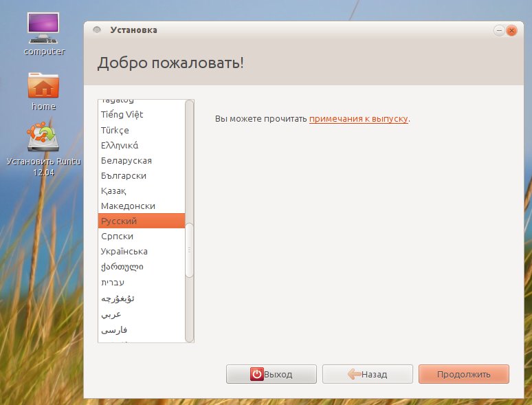Select עברית language entry
Image resolution: width=532 pixels, height=405 pixels.
point(142,282)
